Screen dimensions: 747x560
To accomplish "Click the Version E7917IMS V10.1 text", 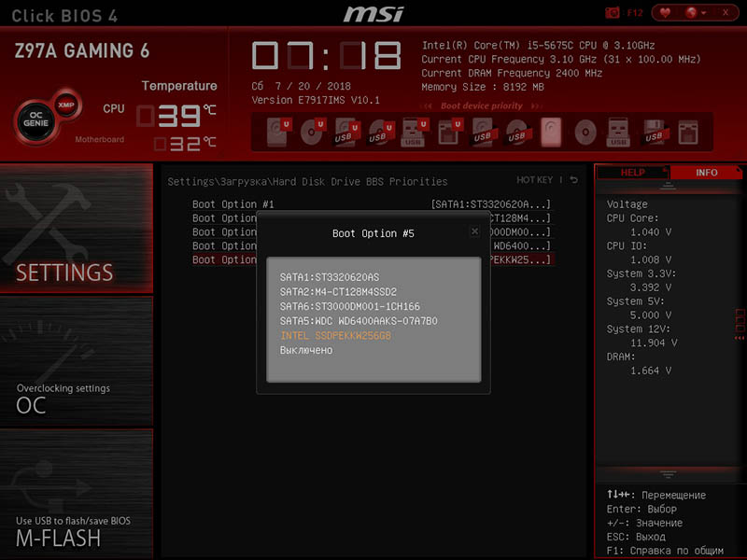I will 316,100.
